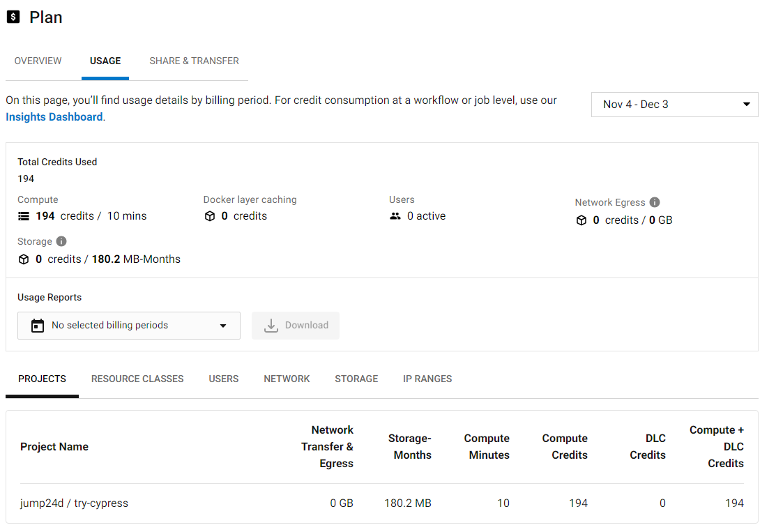Open the Share & Transfer tab

point(194,61)
